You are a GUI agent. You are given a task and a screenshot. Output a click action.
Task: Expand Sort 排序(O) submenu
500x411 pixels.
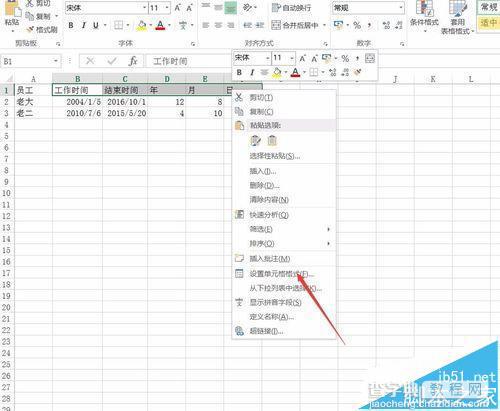pyautogui.click(x=283, y=244)
